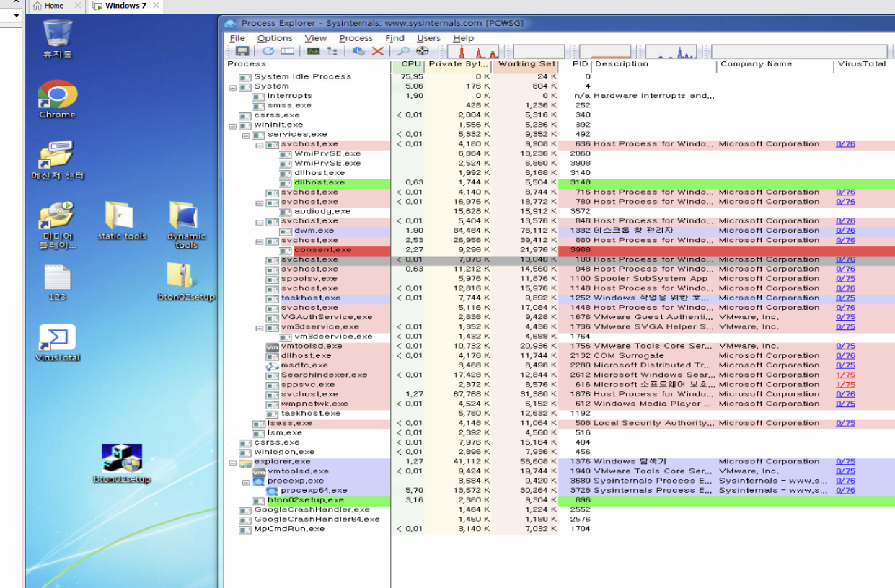The width and height of the screenshot is (895, 588).
Task: Click the folder shortcut left of static tools
Action: tap(58, 224)
